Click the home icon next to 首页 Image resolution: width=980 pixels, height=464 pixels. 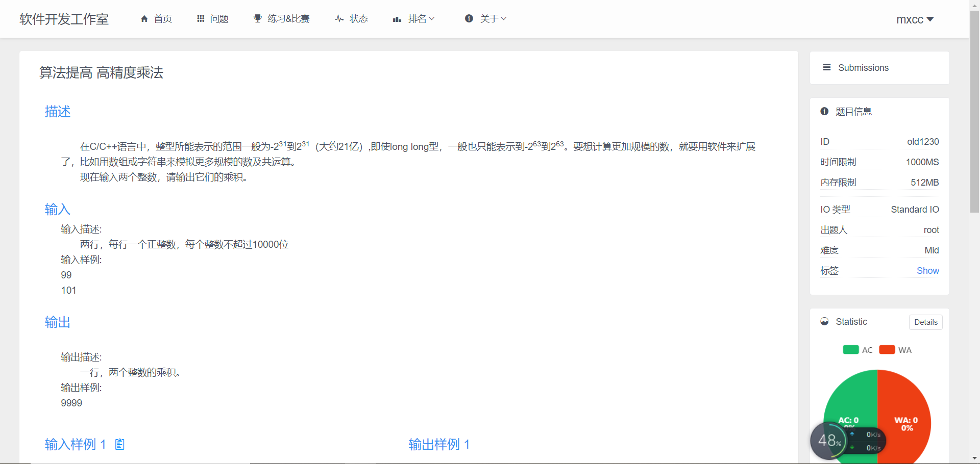(x=144, y=18)
